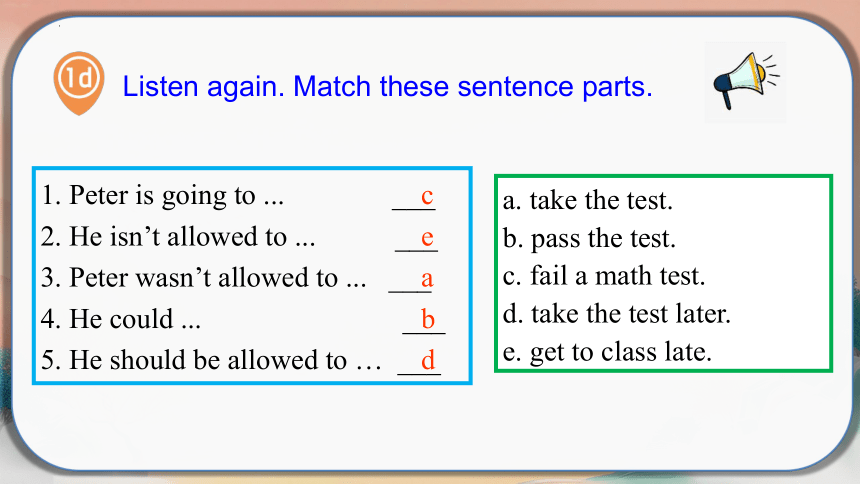Click the orange 1d badge icon
This screenshot has width=860, height=484.
click(x=79, y=83)
